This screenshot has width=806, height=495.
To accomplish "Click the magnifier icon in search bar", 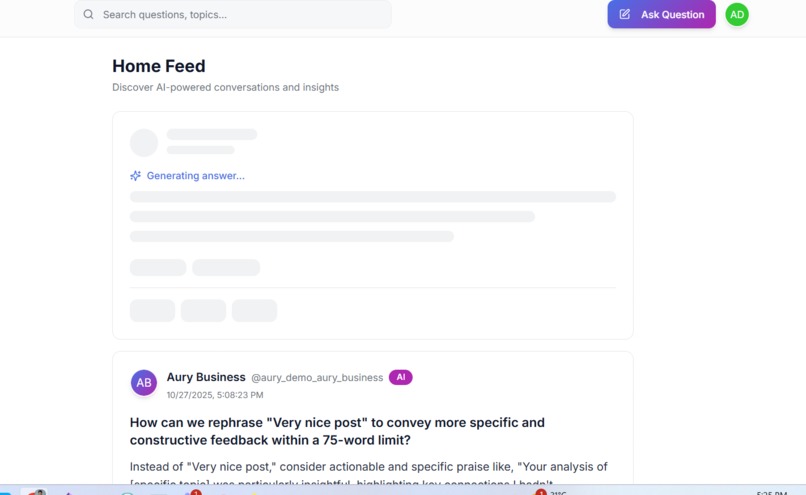I will click(88, 14).
